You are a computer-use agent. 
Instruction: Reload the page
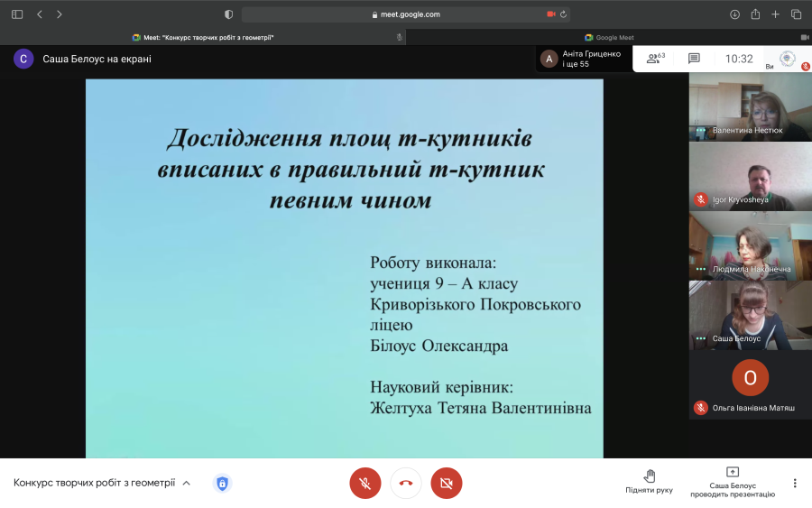563,14
